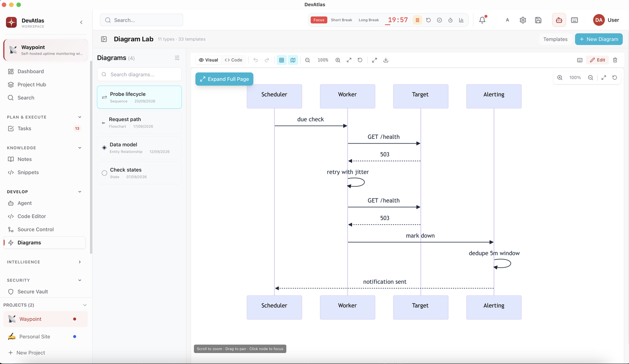The height and width of the screenshot is (364, 629).
Task: Open pomodoro statistics chart icon
Action: tap(461, 20)
